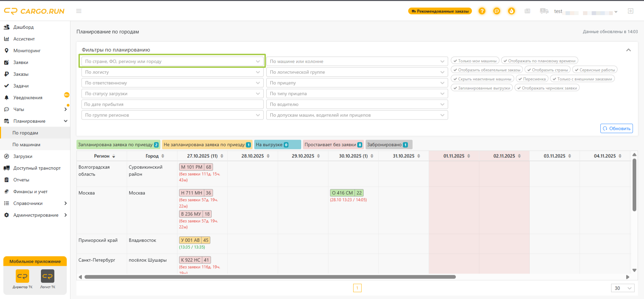Open the По логисту dropdown
644x299 pixels.
click(172, 72)
